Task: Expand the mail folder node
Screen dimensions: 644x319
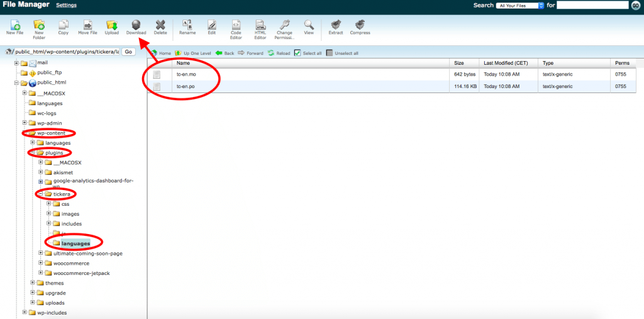Action: 17,63
